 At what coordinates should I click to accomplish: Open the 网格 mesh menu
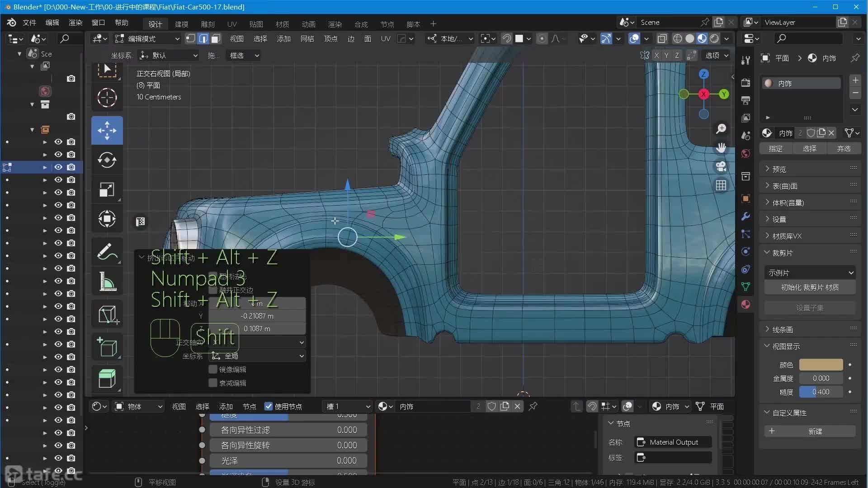pyautogui.click(x=307, y=39)
